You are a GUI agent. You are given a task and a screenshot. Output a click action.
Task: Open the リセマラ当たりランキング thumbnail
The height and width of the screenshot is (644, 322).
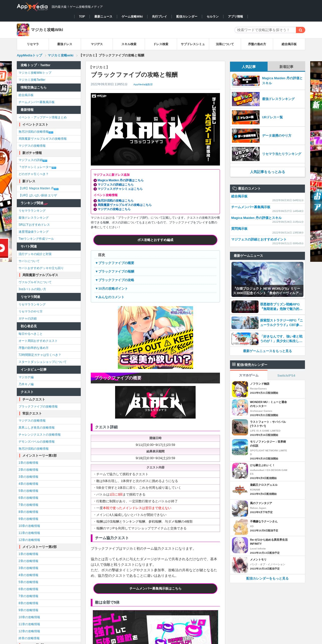coord(246,154)
